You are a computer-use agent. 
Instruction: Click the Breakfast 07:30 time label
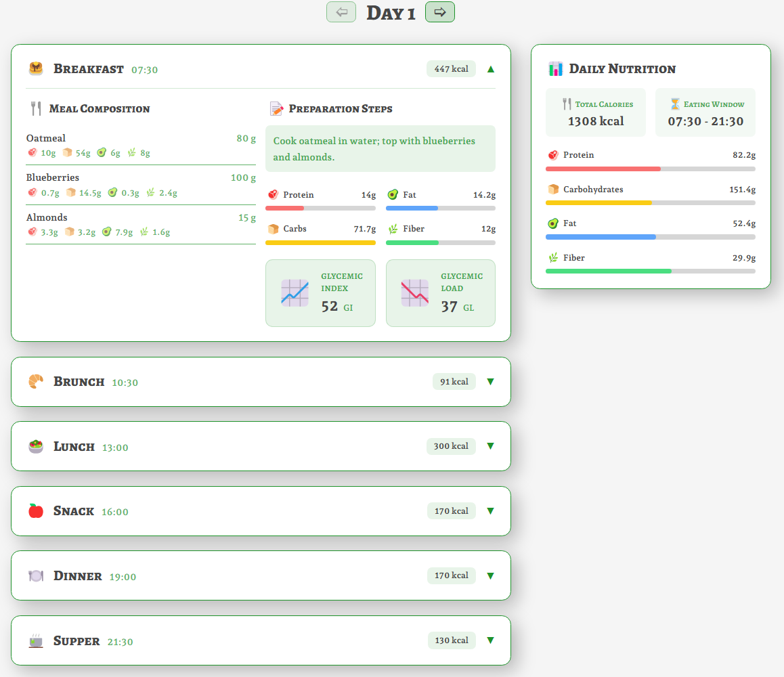(x=144, y=70)
